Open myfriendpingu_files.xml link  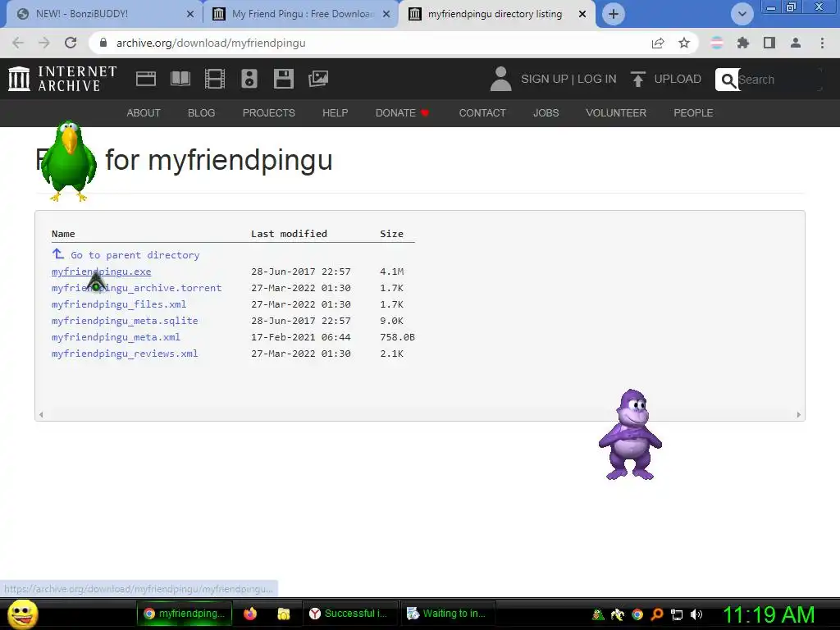pyautogui.click(x=119, y=304)
